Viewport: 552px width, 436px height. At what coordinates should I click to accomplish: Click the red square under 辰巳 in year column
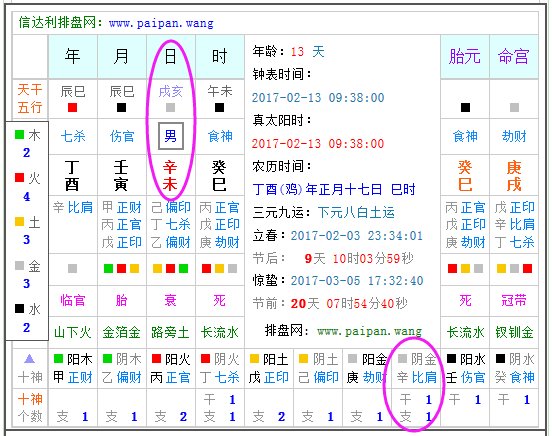[73, 107]
